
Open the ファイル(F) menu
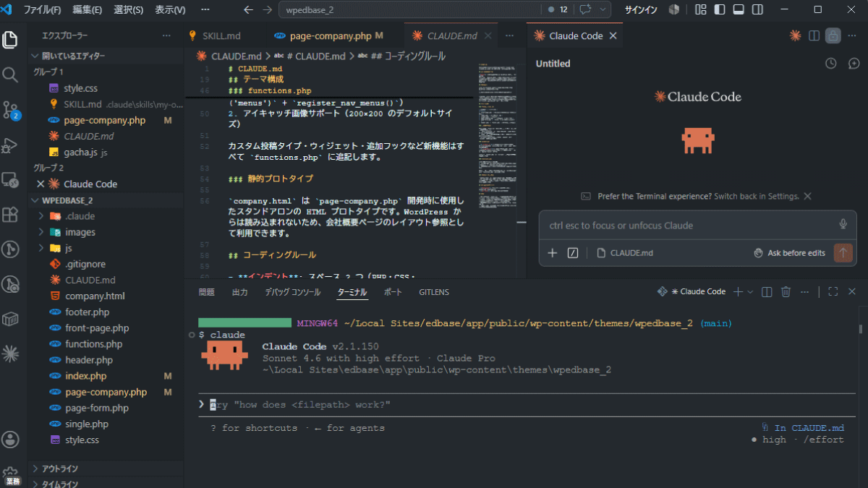pyautogui.click(x=43, y=10)
